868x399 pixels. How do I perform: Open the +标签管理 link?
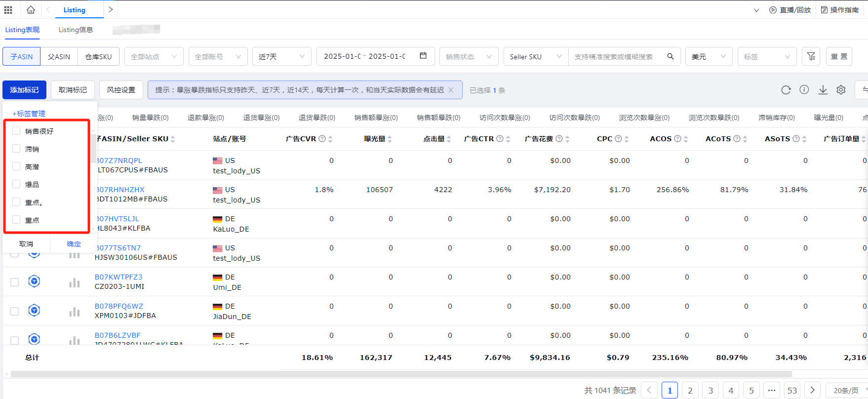(29, 114)
